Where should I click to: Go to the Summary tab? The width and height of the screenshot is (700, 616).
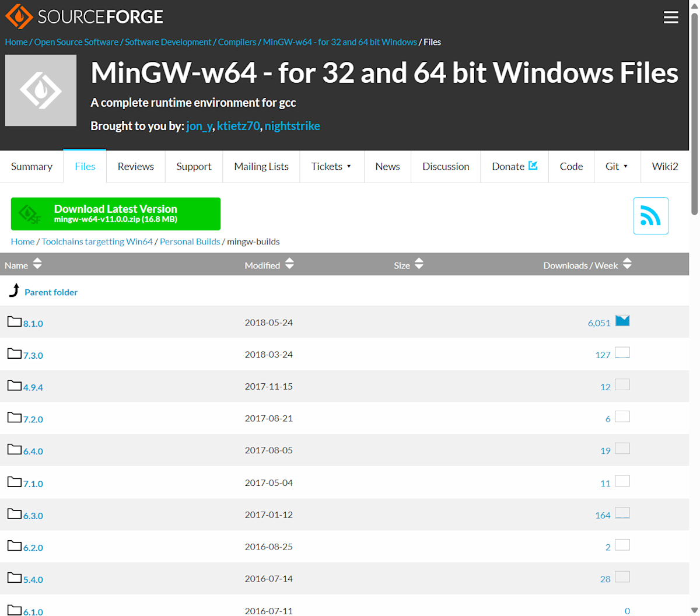pos(32,166)
